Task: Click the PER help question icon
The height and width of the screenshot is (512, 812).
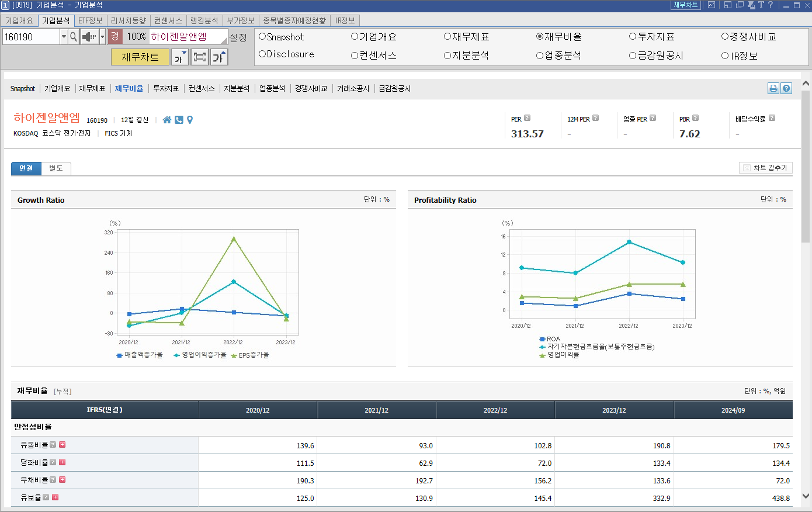Action: point(527,118)
